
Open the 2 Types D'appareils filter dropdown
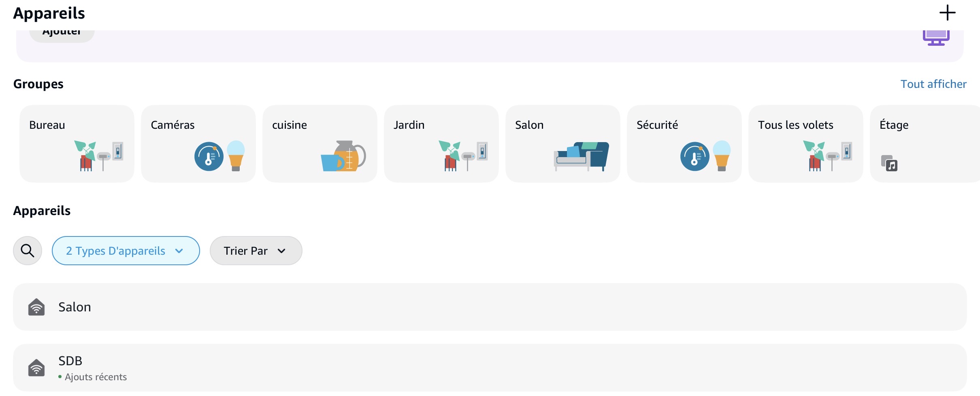[x=126, y=251]
